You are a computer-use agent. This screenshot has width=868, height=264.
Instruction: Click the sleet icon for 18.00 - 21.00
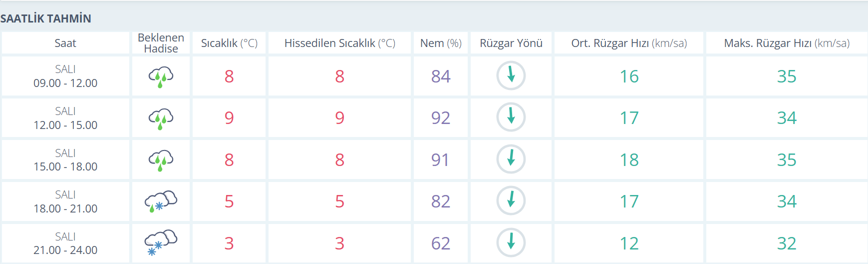pos(161,201)
